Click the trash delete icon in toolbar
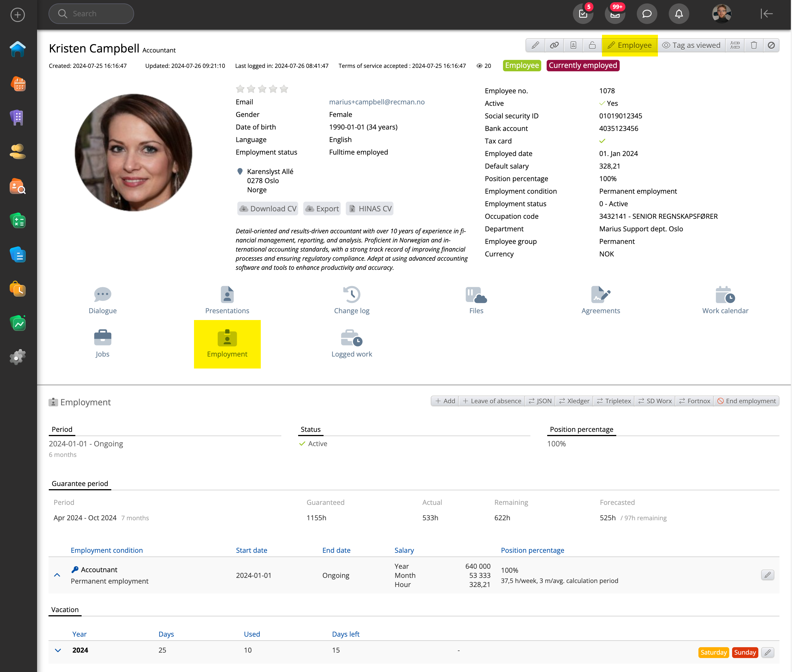The height and width of the screenshot is (672, 792). pos(753,45)
